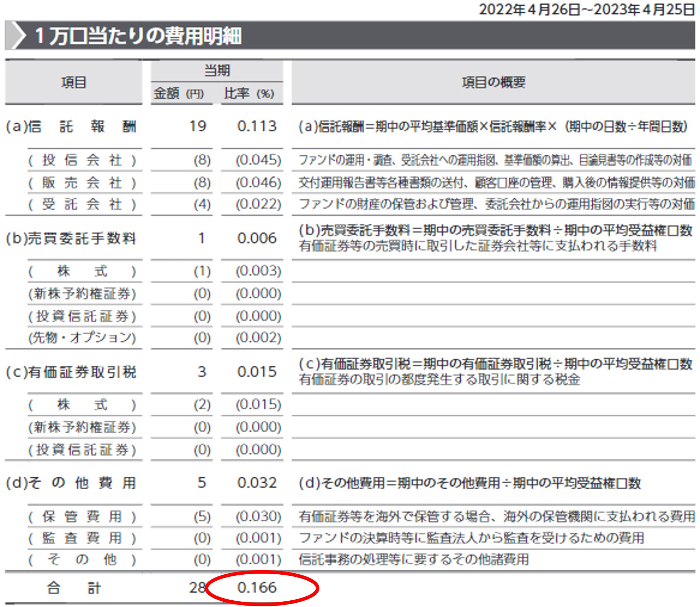This screenshot has width=700, height=607.
Task: Select the (a)信託報酬 row label
Action: point(71,127)
